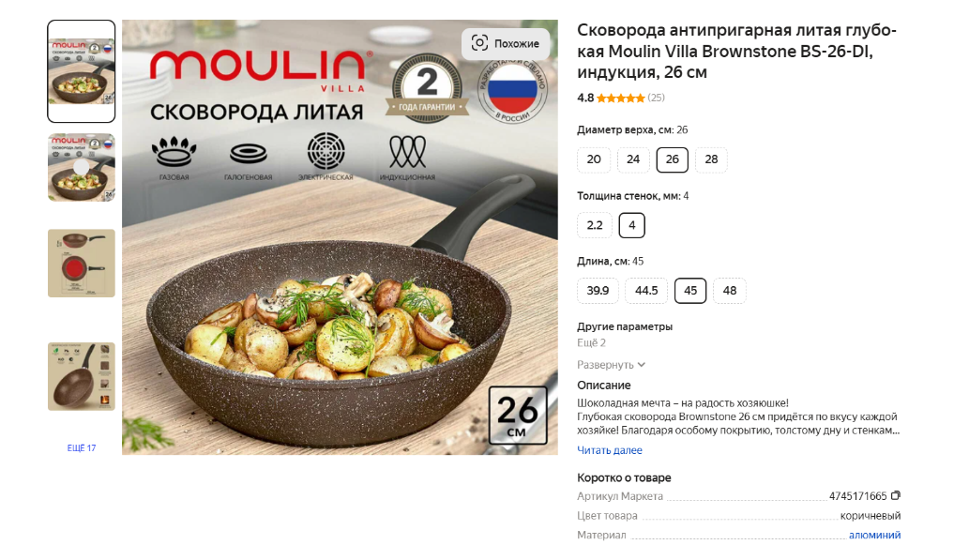The width and height of the screenshot is (954, 560).
Task: Click the Ещё 2 other parameters text
Action: (x=591, y=342)
